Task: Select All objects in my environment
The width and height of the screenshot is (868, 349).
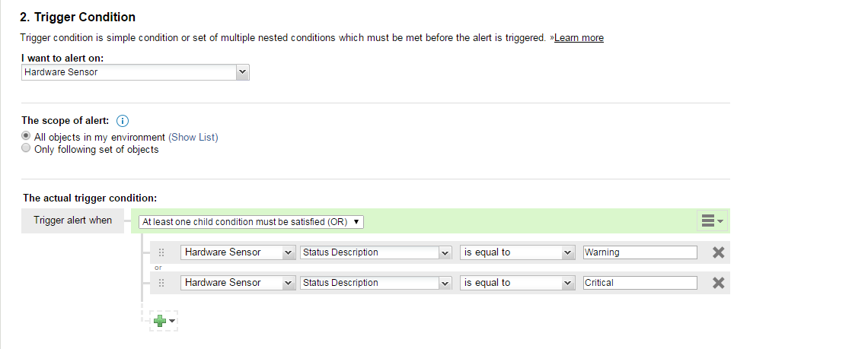Action: tap(27, 137)
